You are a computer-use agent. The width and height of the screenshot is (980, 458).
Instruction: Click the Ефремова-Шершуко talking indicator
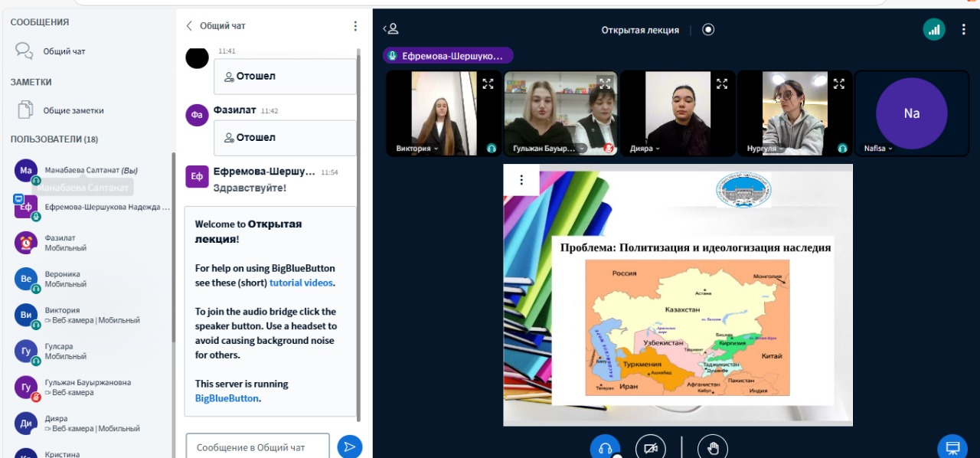click(448, 56)
